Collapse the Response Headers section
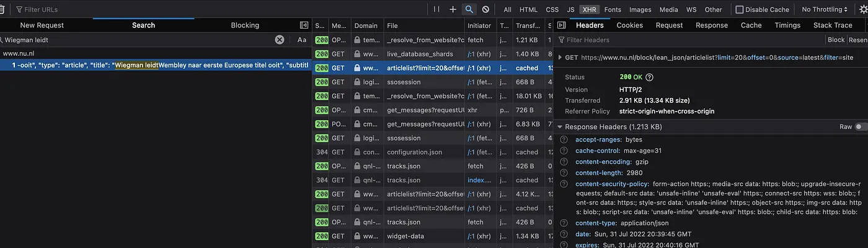The height and width of the screenshot is (248, 868). 560,127
